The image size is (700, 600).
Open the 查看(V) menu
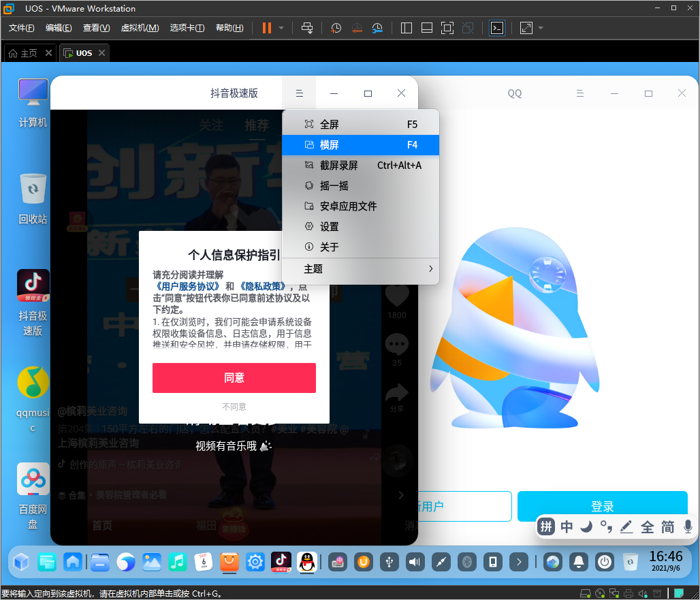97,28
